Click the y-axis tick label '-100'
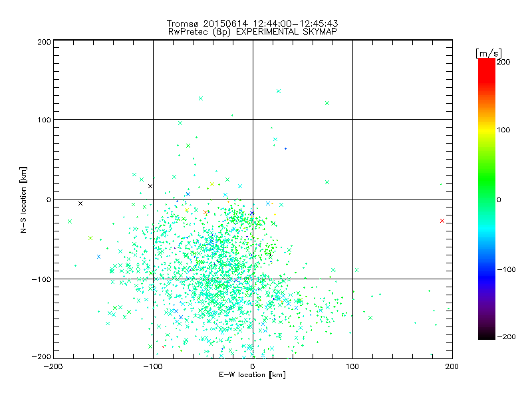This screenshot has height=399, width=532. [x=41, y=279]
